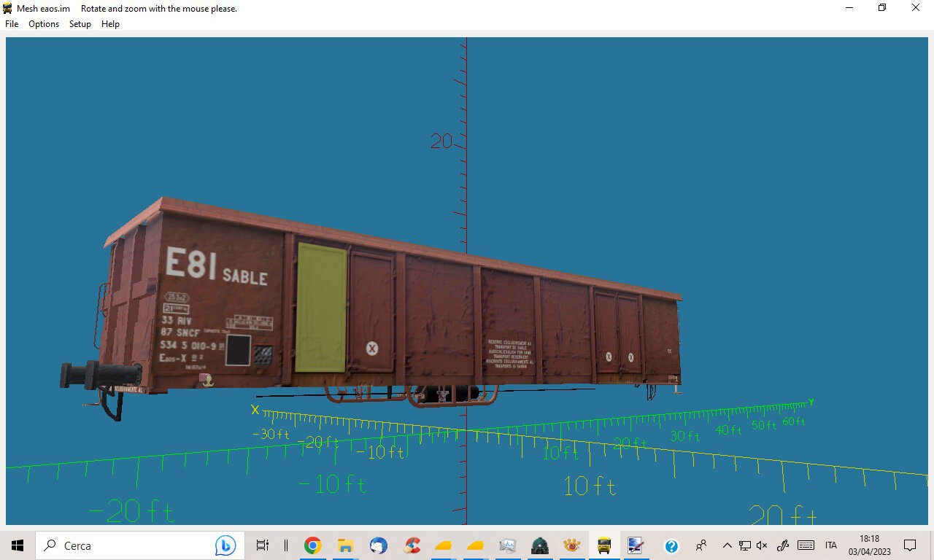
Task: Open the first yellow wedge taskbar app
Action: point(444,545)
